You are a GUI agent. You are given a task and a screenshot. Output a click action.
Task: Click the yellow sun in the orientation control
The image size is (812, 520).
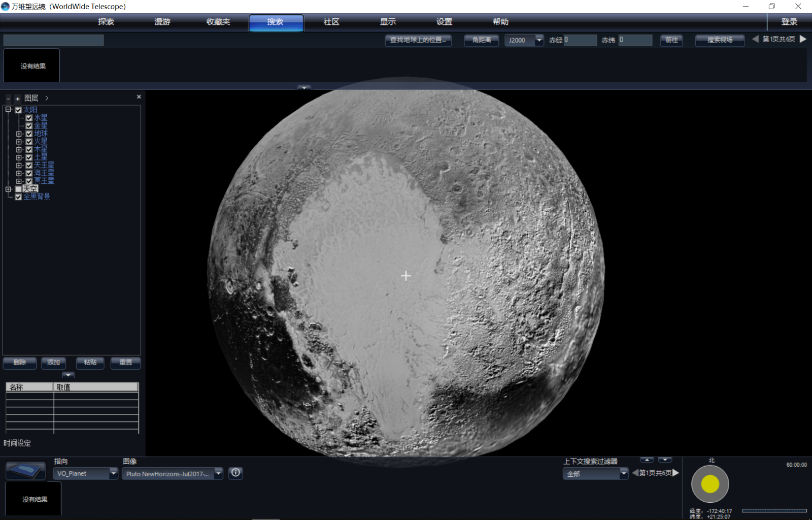pos(709,484)
